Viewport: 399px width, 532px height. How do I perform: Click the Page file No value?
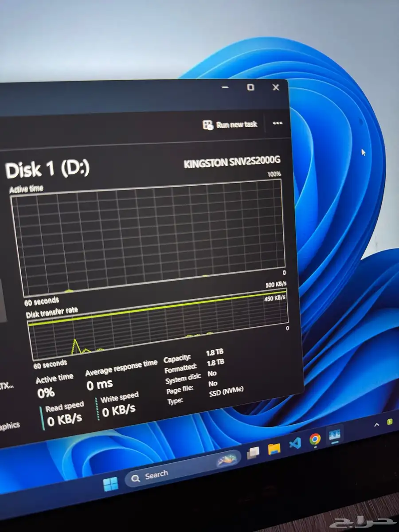[x=213, y=383]
